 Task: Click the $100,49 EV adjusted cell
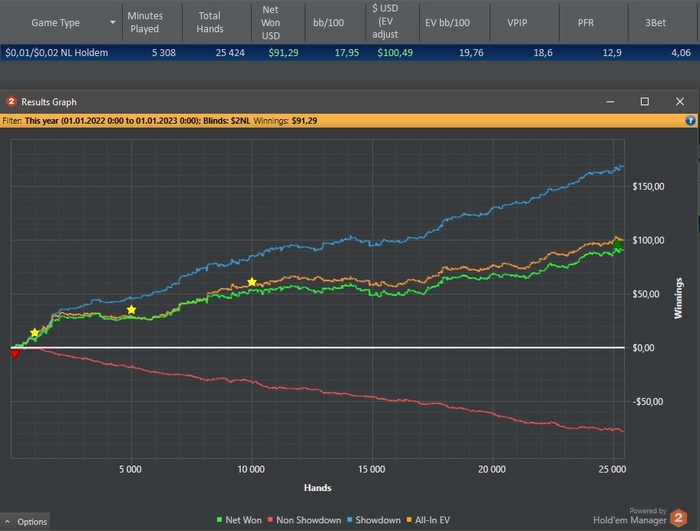(395, 53)
